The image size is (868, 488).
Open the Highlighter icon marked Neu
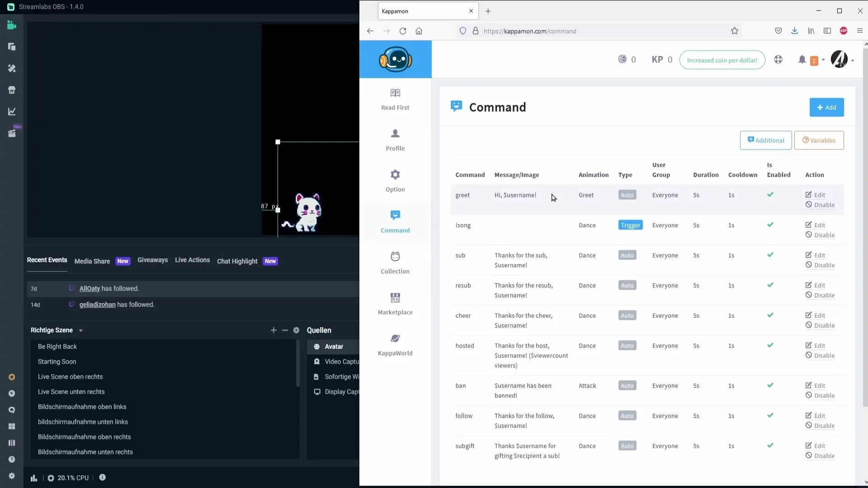(12, 133)
